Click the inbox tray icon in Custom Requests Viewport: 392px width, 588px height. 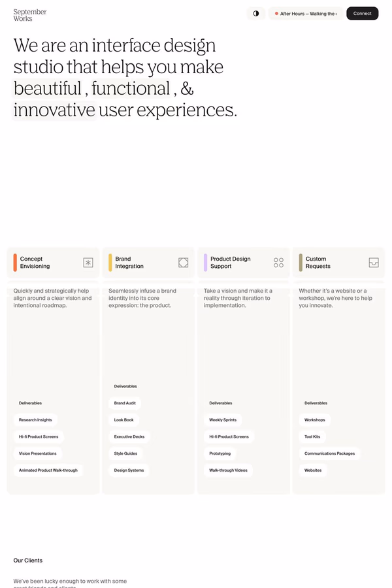point(374,263)
